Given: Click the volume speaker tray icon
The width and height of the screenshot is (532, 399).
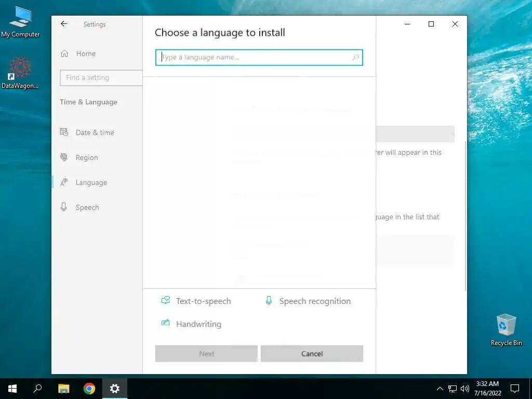Looking at the screenshot, I should point(465,389).
